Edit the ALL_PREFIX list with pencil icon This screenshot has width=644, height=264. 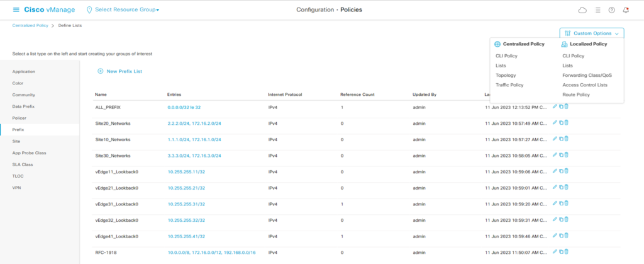tap(555, 106)
